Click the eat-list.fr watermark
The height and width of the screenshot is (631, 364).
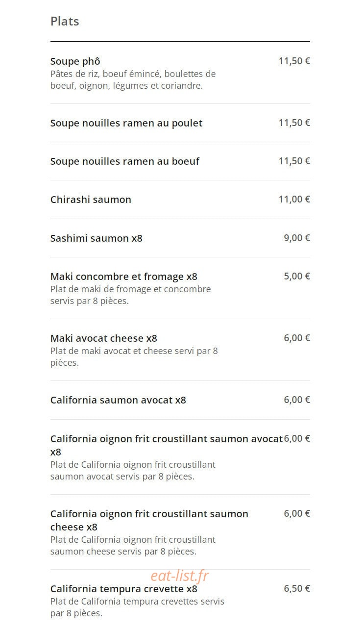(x=180, y=575)
